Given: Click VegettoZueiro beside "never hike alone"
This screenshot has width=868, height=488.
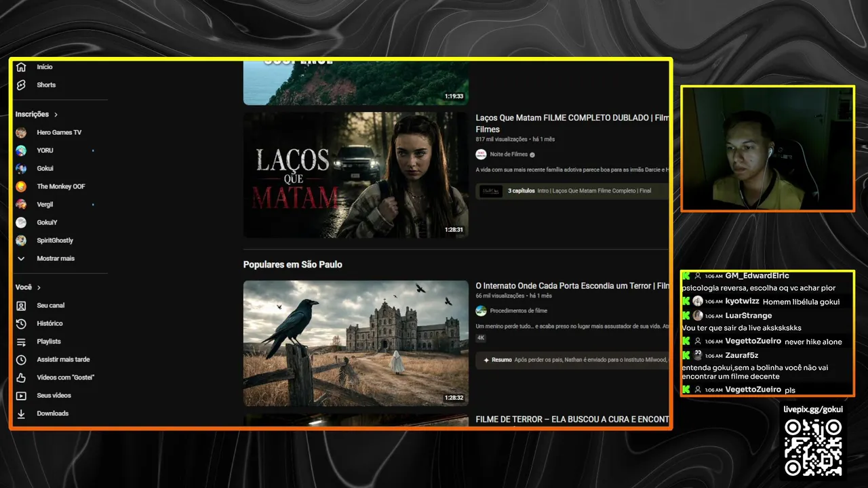Looking at the screenshot, I should [x=753, y=341].
